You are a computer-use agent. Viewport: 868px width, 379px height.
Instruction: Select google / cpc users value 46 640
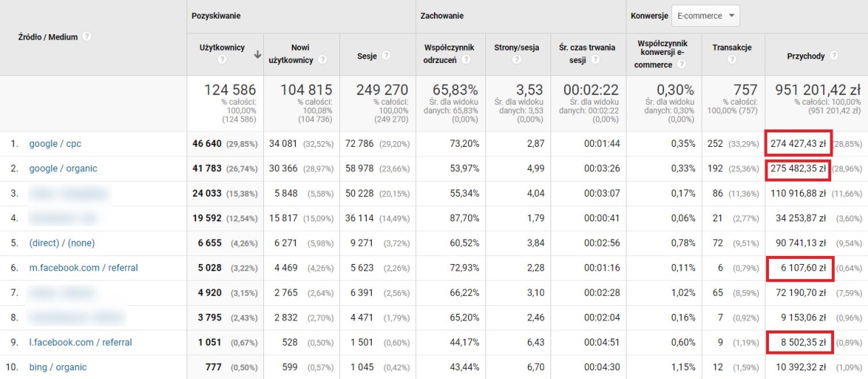[207, 144]
